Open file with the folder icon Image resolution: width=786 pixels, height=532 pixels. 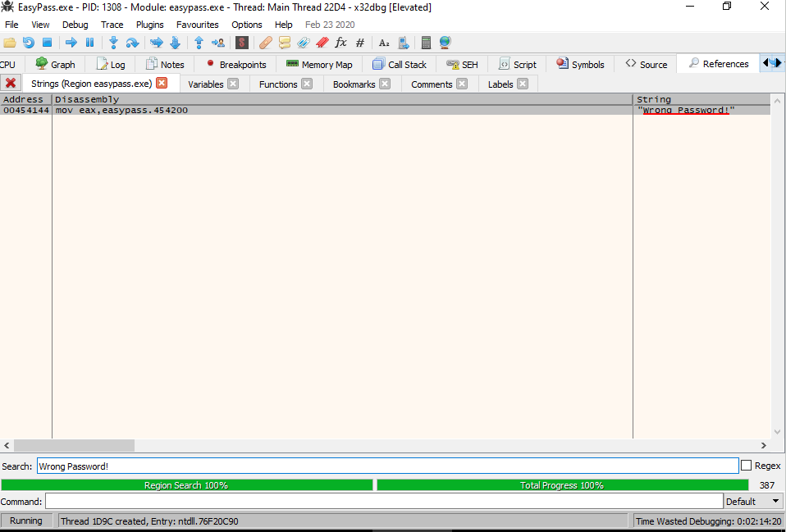click(10, 43)
